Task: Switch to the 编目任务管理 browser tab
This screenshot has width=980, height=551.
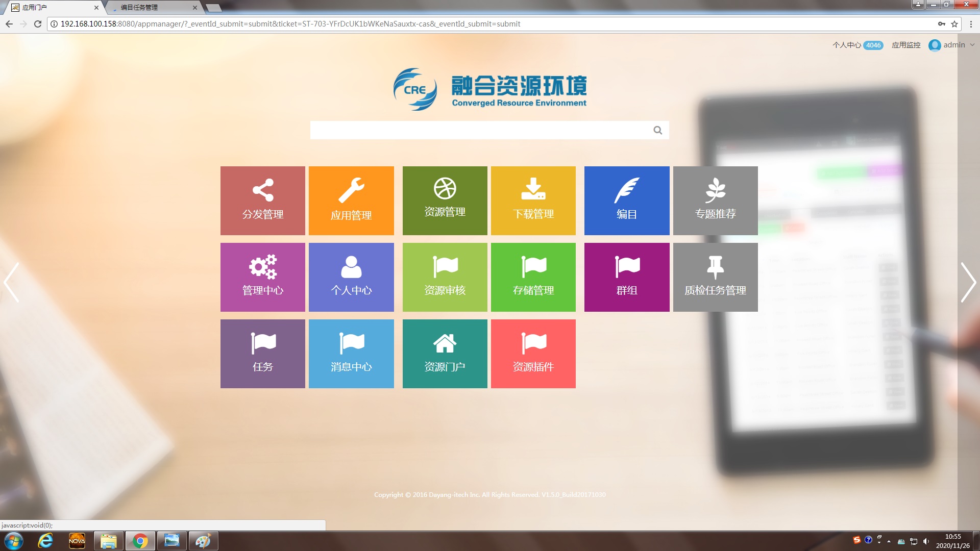Action: click(148, 8)
